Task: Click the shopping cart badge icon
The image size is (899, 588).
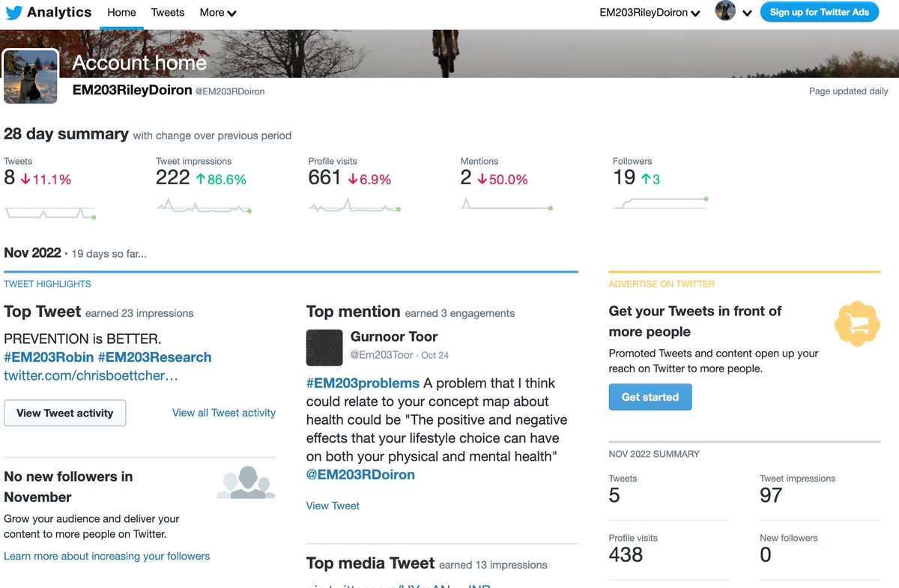Action: 857,324
